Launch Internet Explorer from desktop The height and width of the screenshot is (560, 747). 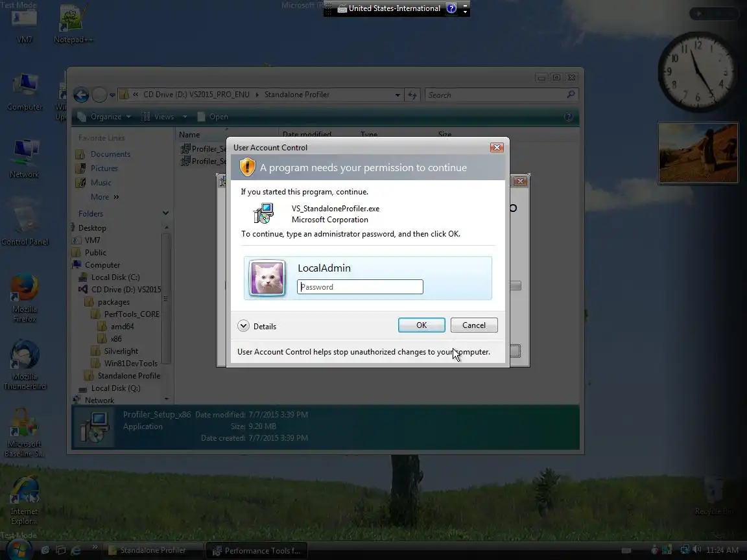24,500
